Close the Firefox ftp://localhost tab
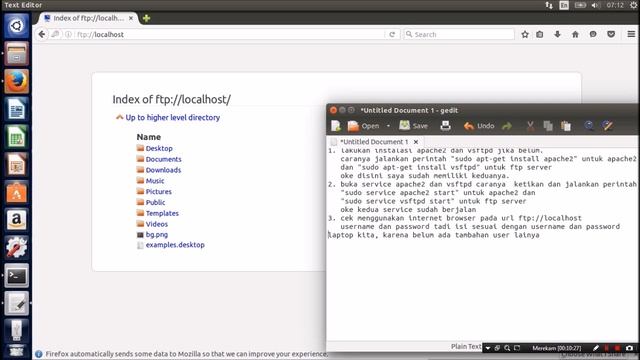The height and width of the screenshot is (360, 640). coord(131,18)
